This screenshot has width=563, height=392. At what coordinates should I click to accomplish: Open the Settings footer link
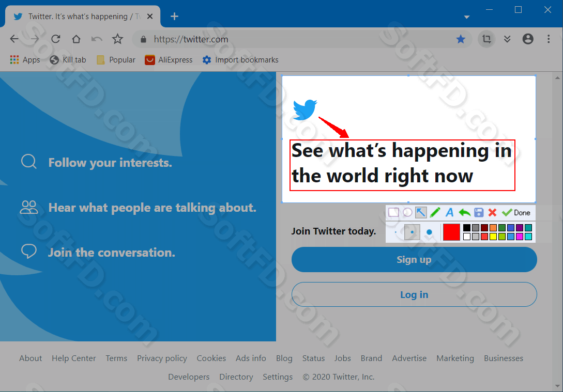pos(278,377)
